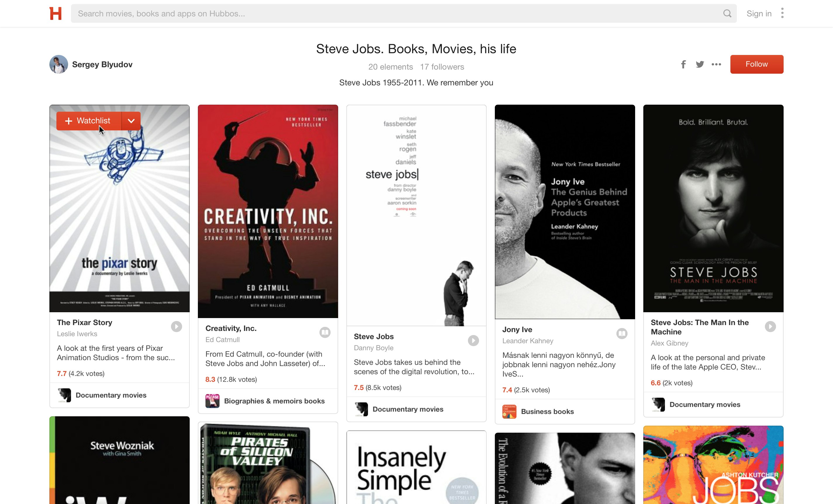Open more sharing options ellipsis
The width and height of the screenshot is (833, 504).
[716, 64]
